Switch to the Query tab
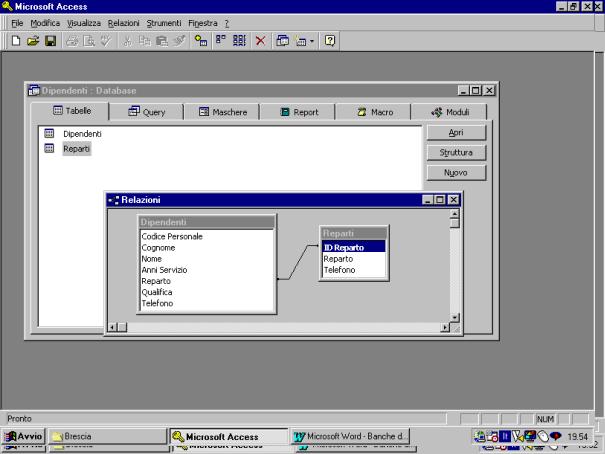Image resolution: width=605 pixels, height=454 pixels. point(146,112)
